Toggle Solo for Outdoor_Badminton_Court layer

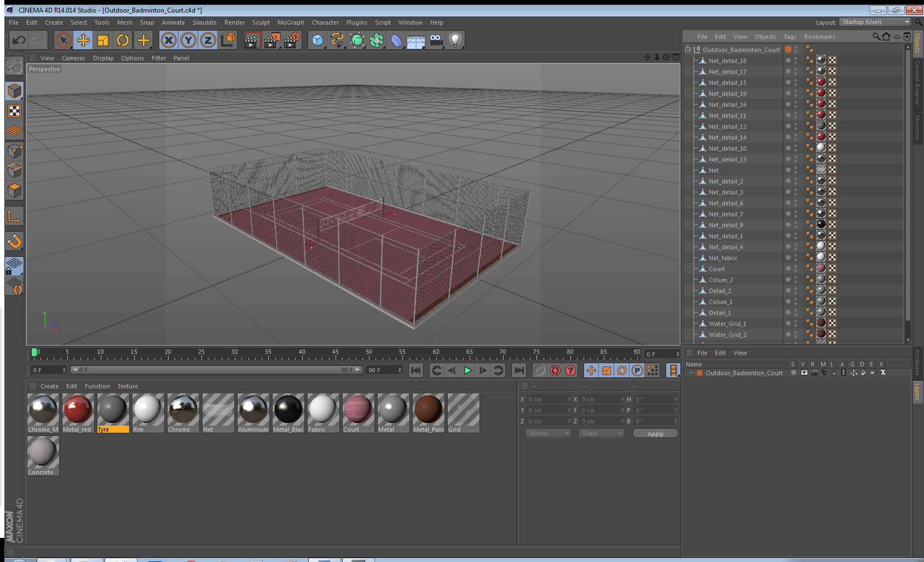tap(793, 373)
